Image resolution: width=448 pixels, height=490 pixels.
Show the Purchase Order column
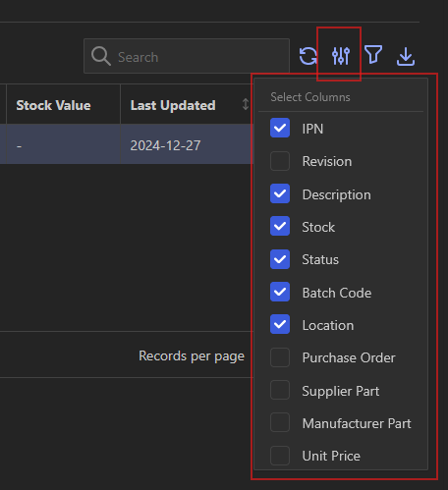tap(280, 357)
